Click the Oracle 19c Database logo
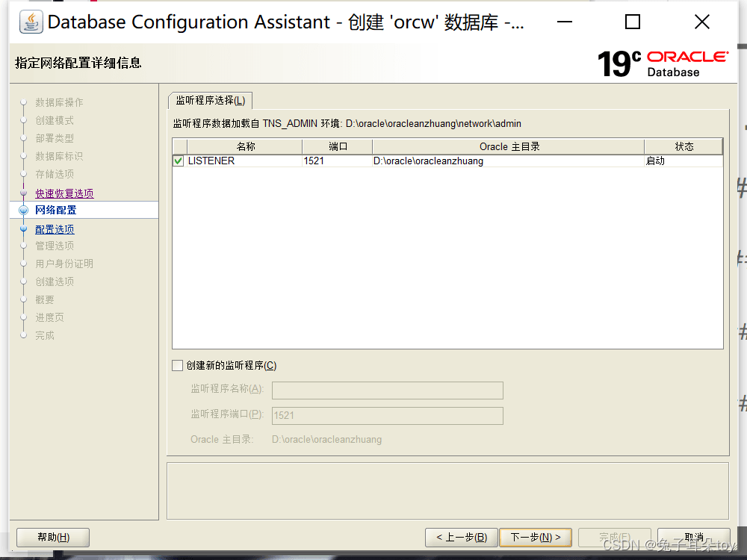The width and height of the screenshot is (747, 560). click(x=663, y=63)
